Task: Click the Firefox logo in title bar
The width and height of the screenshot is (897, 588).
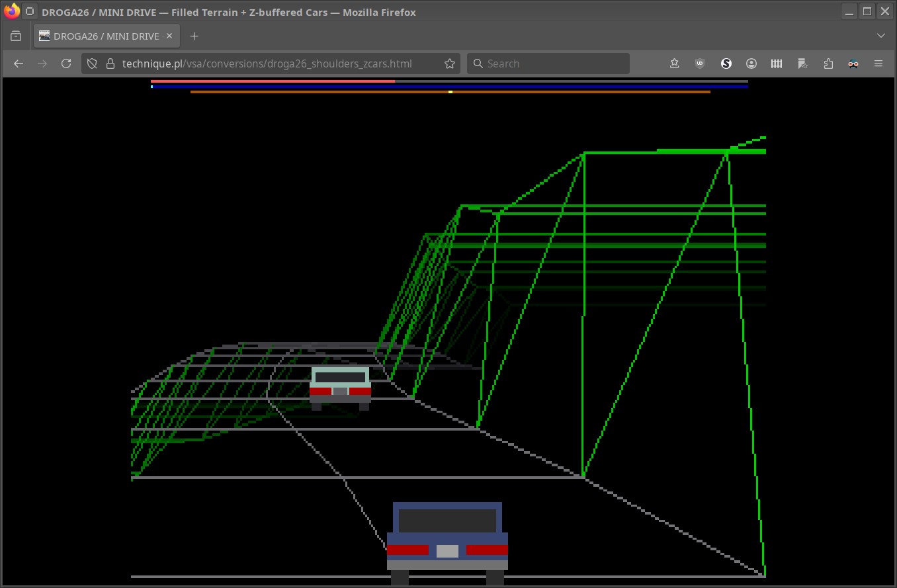Action: [11, 11]
